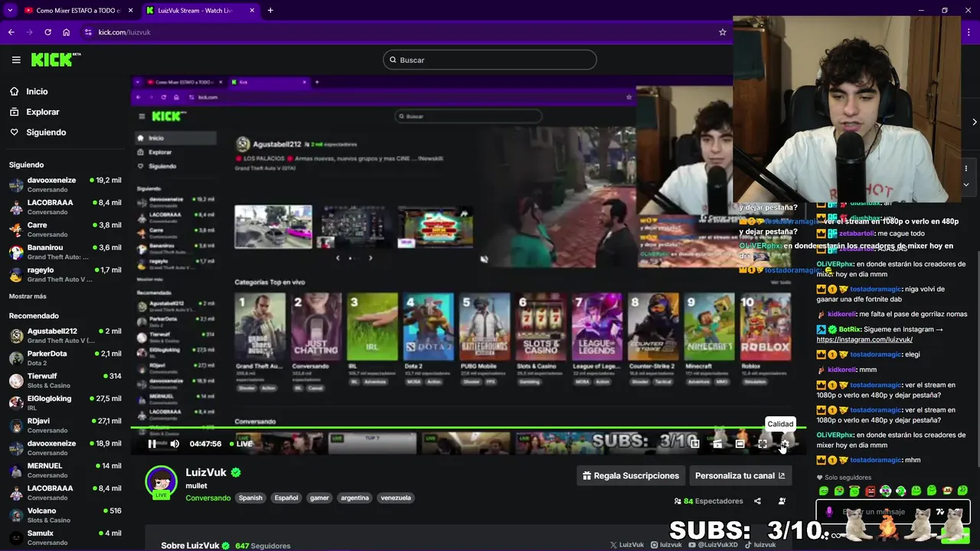Open the Kick hamburger sidebar menu
Screen dimensions: 980x551
pos(16,60)
